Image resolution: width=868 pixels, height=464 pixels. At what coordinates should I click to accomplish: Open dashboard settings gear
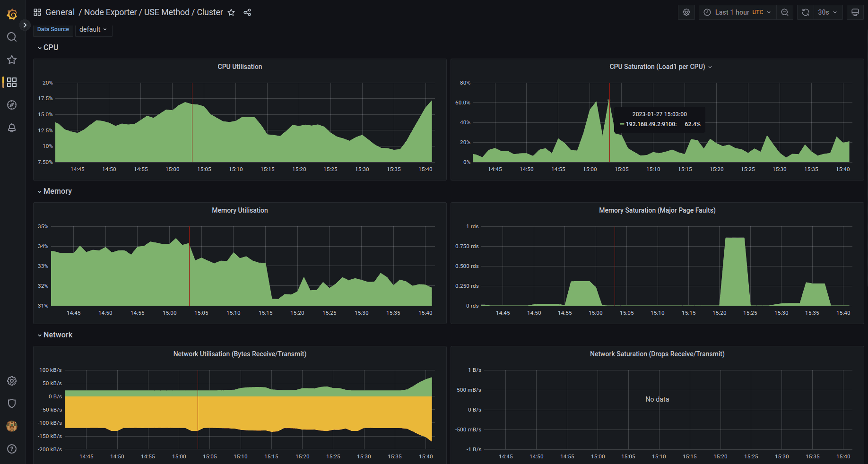click(x=686, y=12)
